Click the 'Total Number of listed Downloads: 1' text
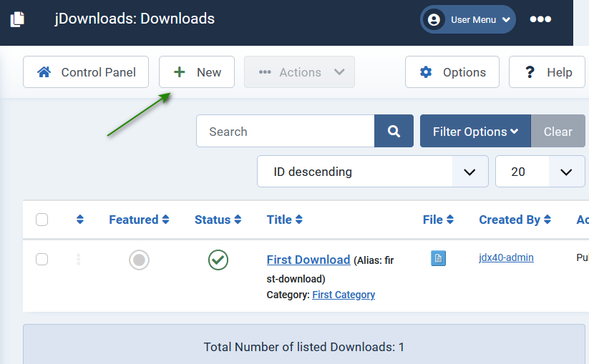 [304, 347]
